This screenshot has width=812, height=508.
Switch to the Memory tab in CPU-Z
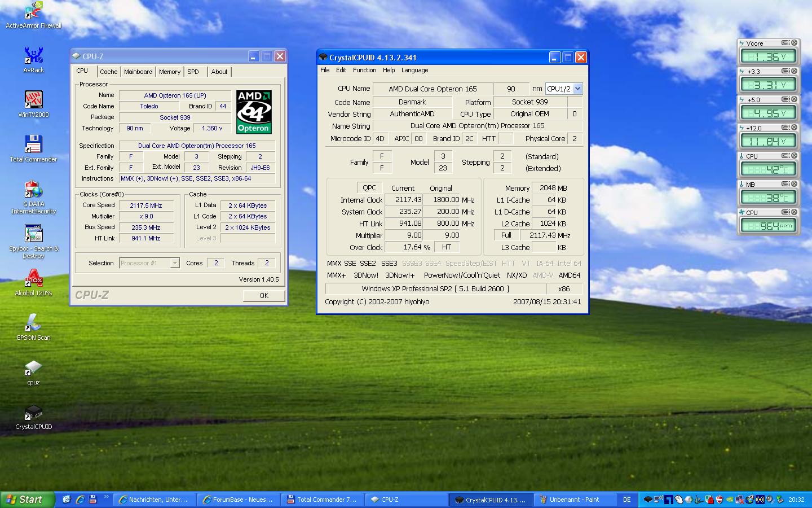tap(170, 72)
